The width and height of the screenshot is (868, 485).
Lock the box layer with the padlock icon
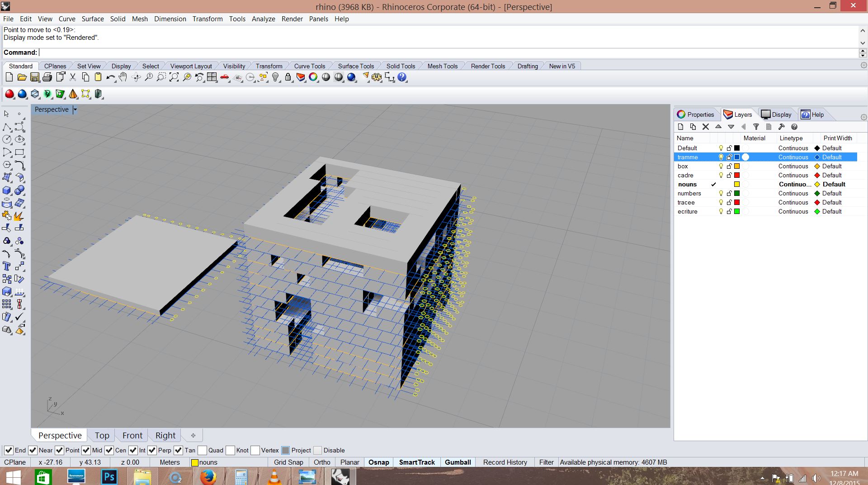729,166
